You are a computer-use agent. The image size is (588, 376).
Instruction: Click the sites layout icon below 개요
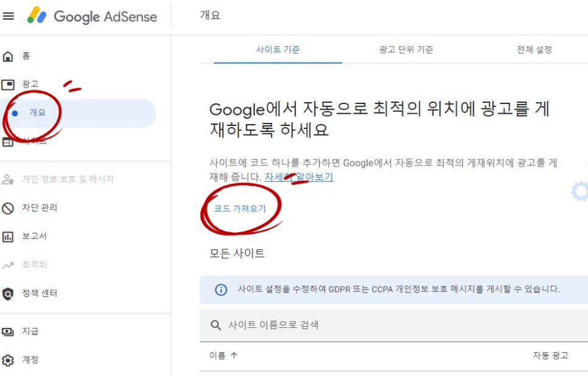pyautogui.click(x=7, y=142)
